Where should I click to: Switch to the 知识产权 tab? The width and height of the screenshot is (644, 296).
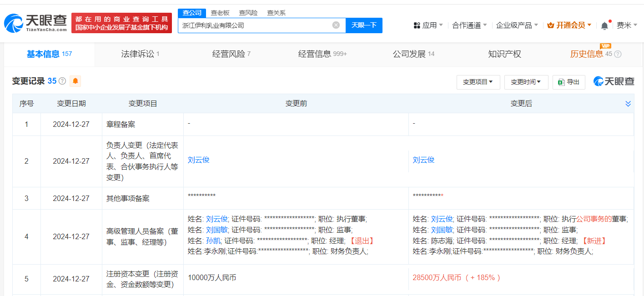click(x=504, y=54)
